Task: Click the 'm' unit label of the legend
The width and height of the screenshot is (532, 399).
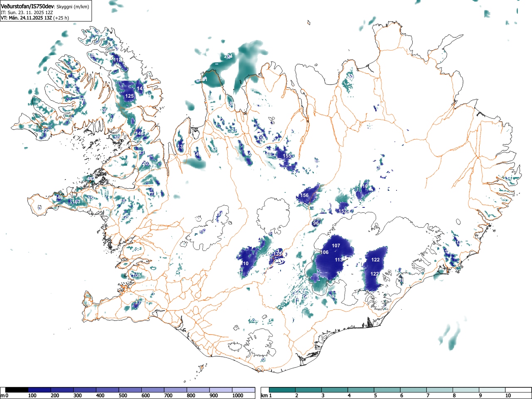Action: click(x=2, y=396)
